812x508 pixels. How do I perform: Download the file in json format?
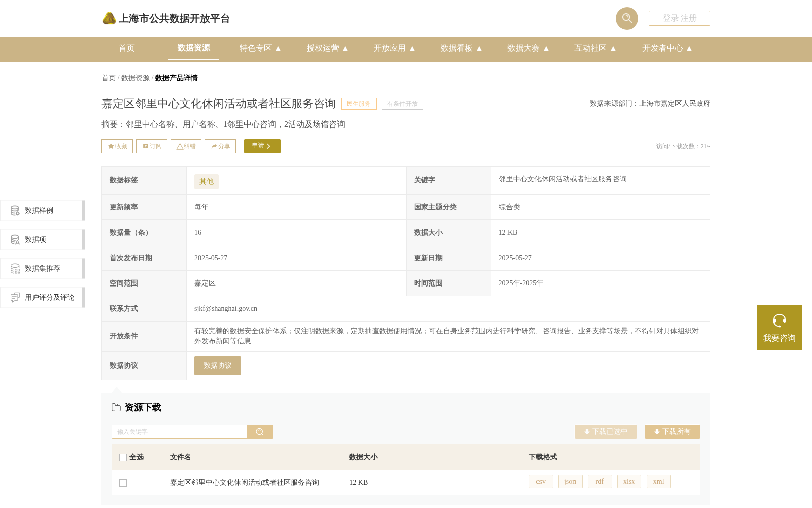pos(570,482)
